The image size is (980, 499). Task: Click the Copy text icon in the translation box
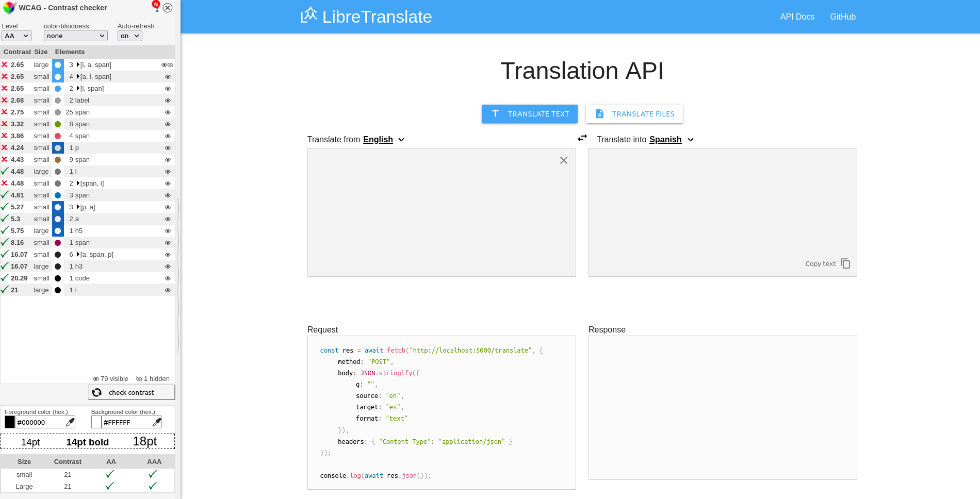pos(846,263)
